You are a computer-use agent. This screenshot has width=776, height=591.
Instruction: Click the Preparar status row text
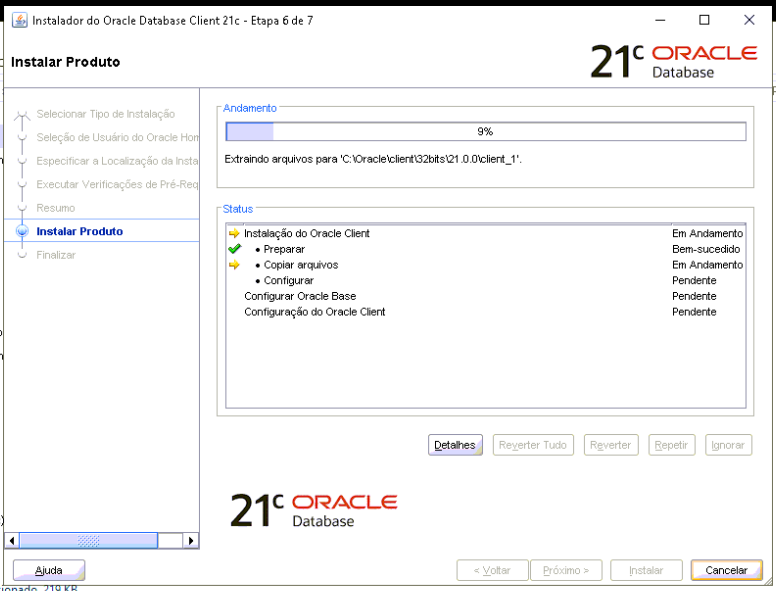click(284, 249)
